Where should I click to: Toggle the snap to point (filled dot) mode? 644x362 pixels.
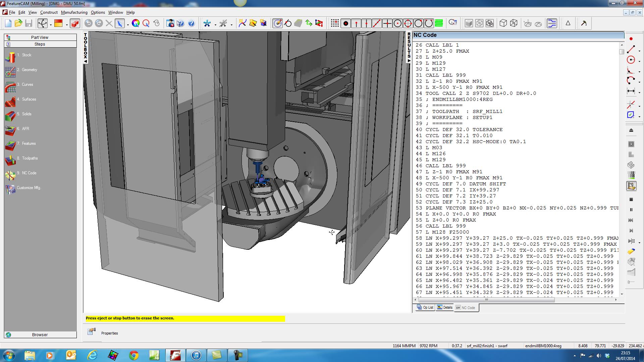pos(345,23)
